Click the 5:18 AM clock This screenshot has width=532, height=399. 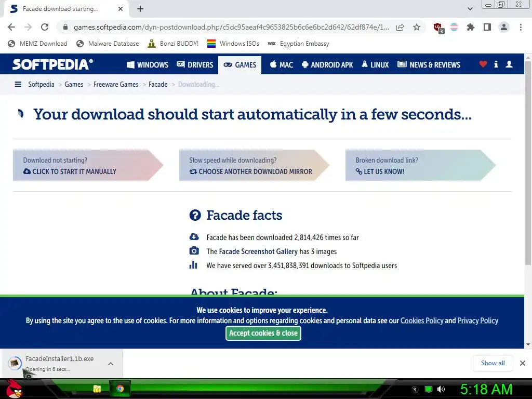point(486,389)
